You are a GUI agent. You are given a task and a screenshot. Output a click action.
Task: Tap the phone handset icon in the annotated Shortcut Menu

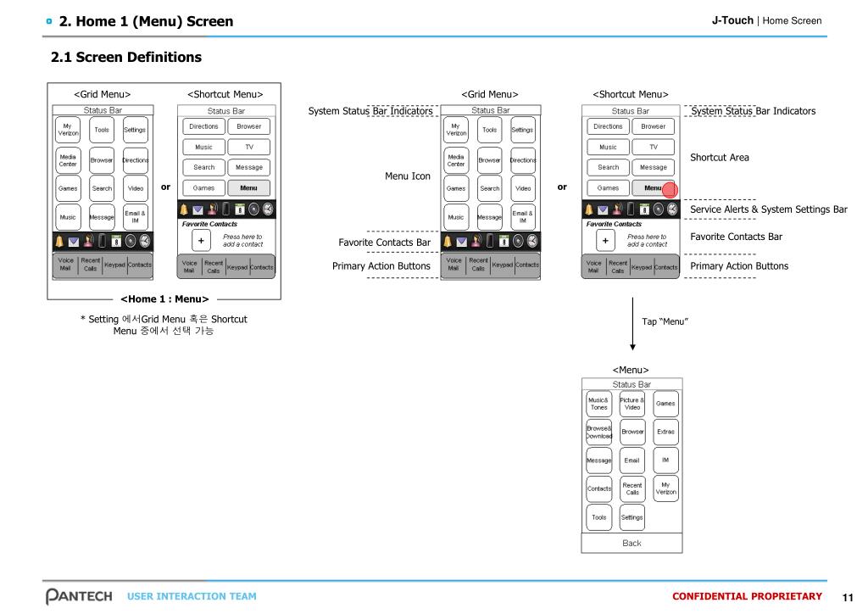pos(631,209)
